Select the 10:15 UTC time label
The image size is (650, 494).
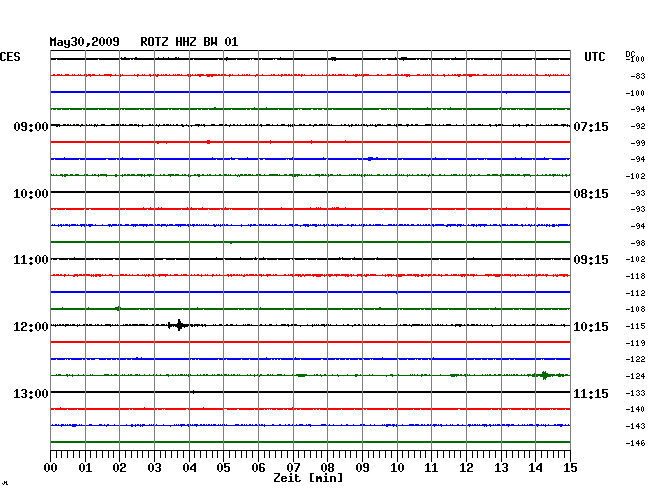pyautogui.click(x=591, y=327)
